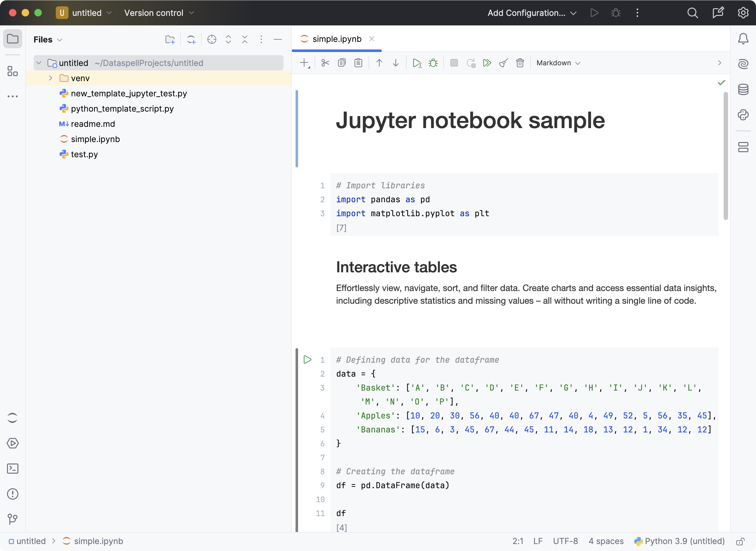Open readme.md in the file tree
The height and width of the screenshot is (551, 756).
[x=93, y=124]
